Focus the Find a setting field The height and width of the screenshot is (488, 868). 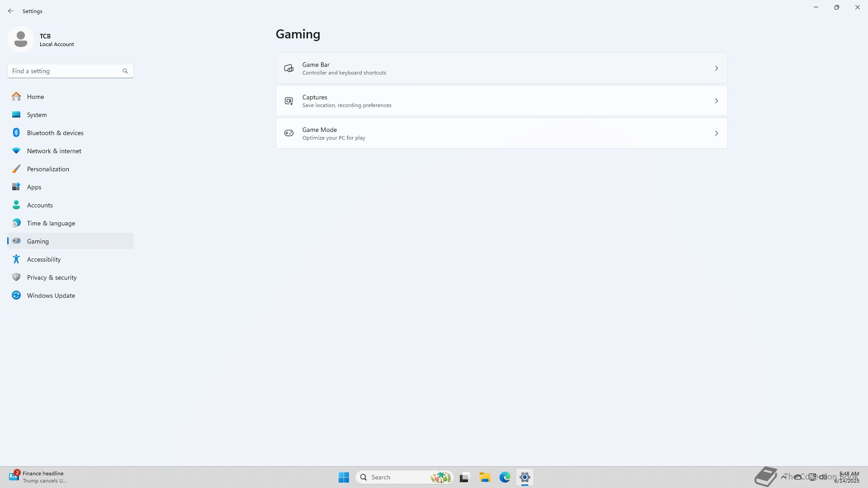coord(63,71)
